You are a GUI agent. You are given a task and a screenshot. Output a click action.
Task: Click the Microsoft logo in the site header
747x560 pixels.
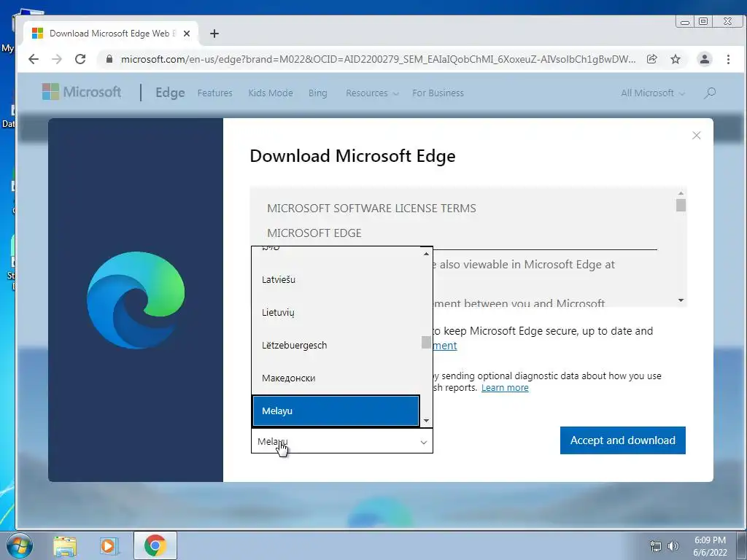pyautogui.click(x=82, y=92)
